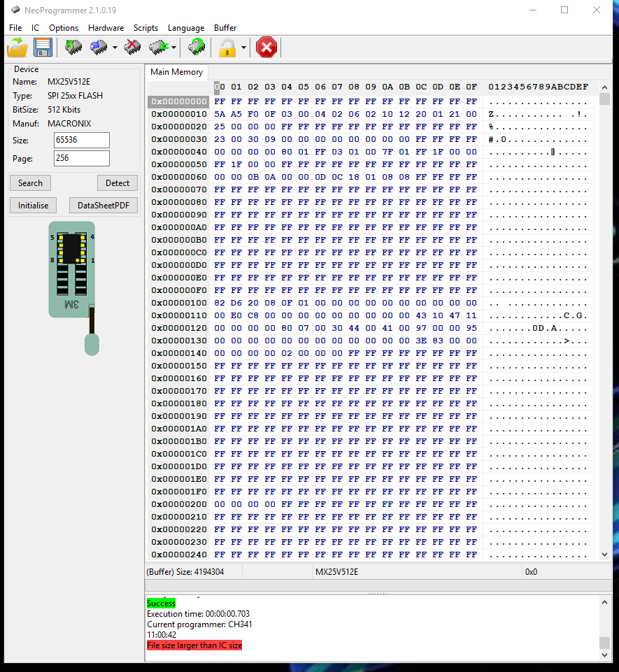Click the Initialise button
Image resolution: width=619 pixels, height=672 pixels.
[x=33, y=206]
